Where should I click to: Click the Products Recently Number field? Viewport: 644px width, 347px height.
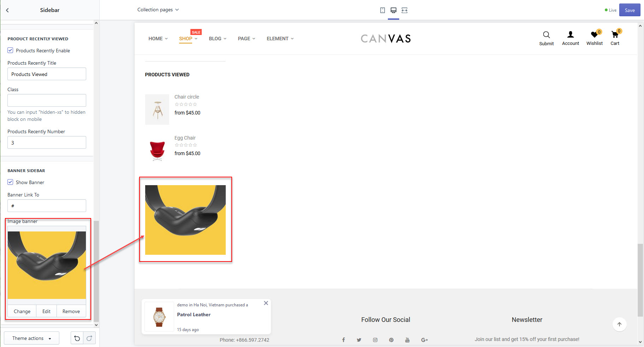(47, 142)
